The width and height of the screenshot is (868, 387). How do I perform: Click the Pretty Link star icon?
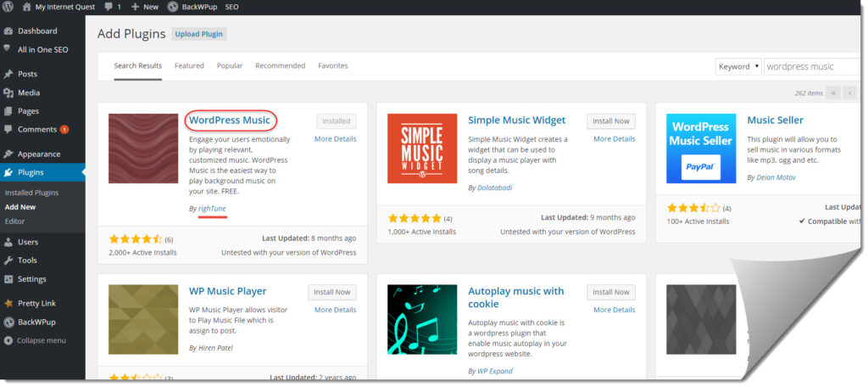point(8,303)
